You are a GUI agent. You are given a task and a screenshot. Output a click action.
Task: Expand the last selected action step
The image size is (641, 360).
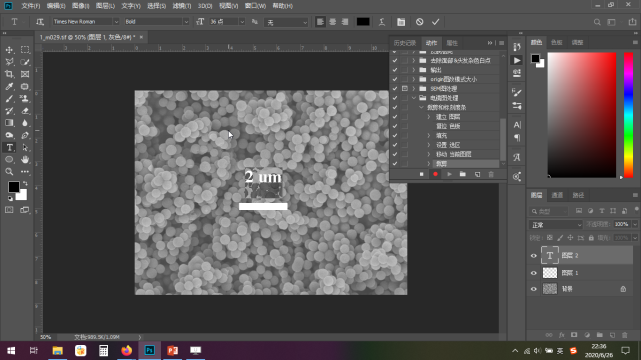click(x=429, y=163)
